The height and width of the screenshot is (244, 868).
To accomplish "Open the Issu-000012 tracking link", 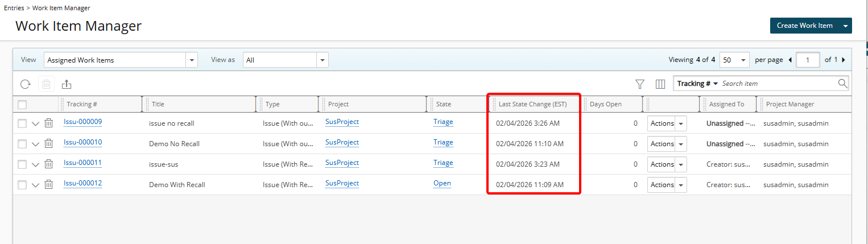I will click(82, 183).
